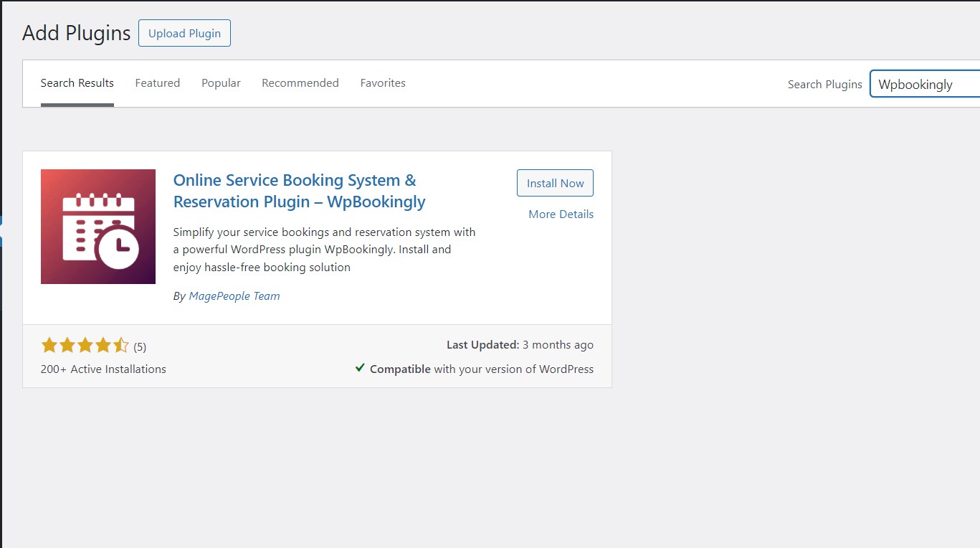This screenshot has height=548, width=980.
Task: Visit the MagePeople Team author link
Action: [x=234, y=296]
